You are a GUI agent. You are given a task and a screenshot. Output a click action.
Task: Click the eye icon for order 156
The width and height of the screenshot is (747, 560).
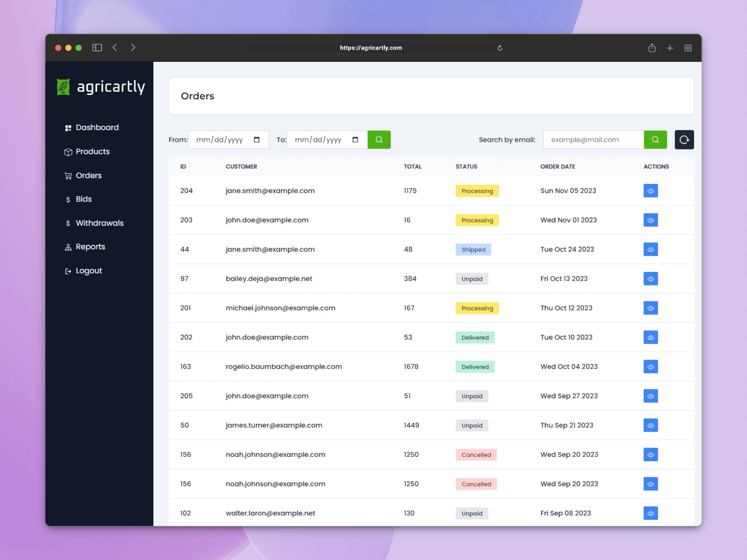click(x=651, y=455)
